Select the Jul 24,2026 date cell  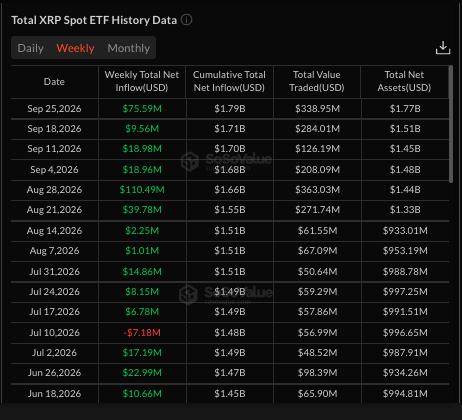tap(54, 292)
